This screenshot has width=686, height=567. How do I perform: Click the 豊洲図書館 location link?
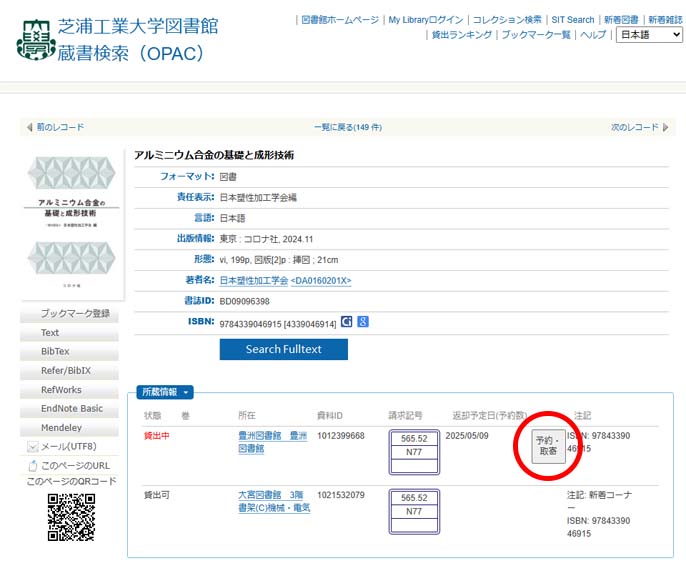(x=258, y=436)
